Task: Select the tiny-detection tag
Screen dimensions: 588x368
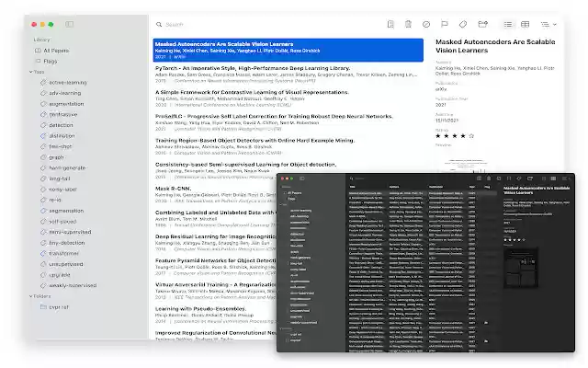Action: click(x=67, y=243)
